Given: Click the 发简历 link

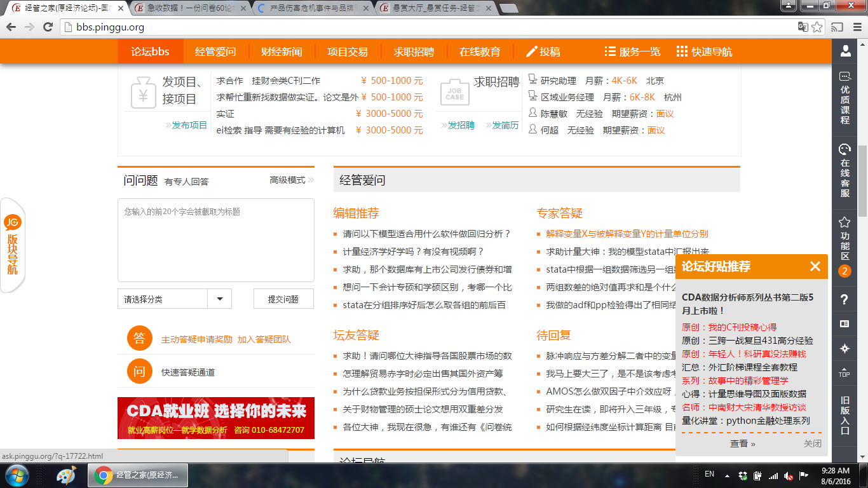Looking at the screenshot, I should pos(502,125).
